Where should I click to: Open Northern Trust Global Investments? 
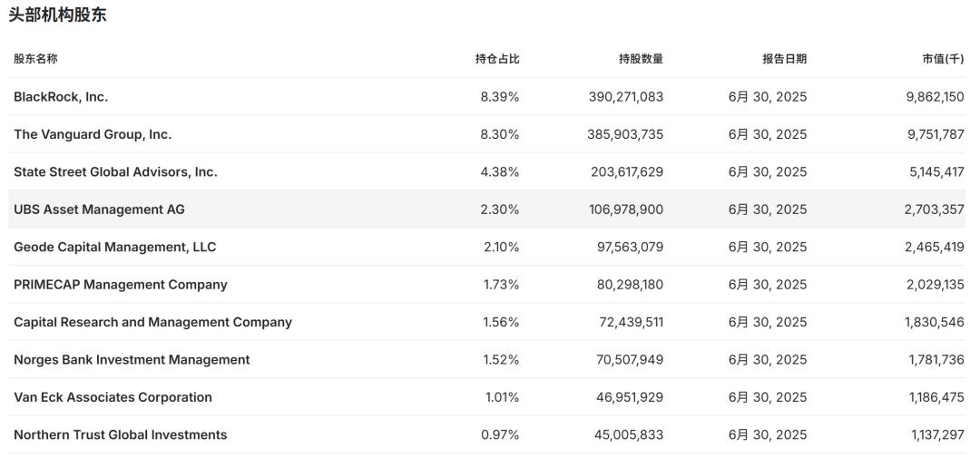(x=120, y=435)
